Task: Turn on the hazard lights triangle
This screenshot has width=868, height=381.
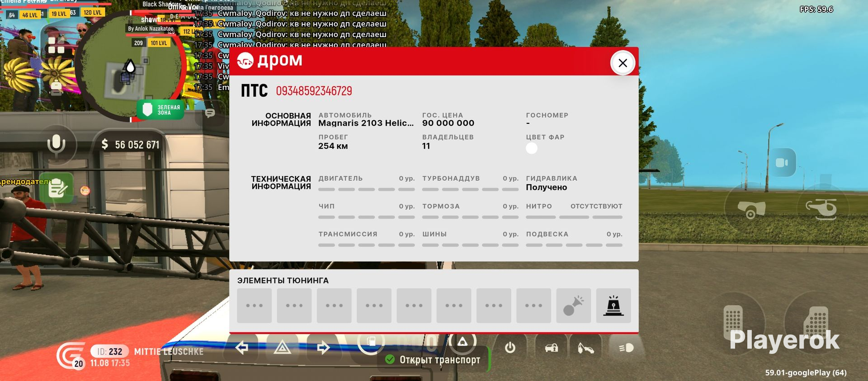Action: 283,348
